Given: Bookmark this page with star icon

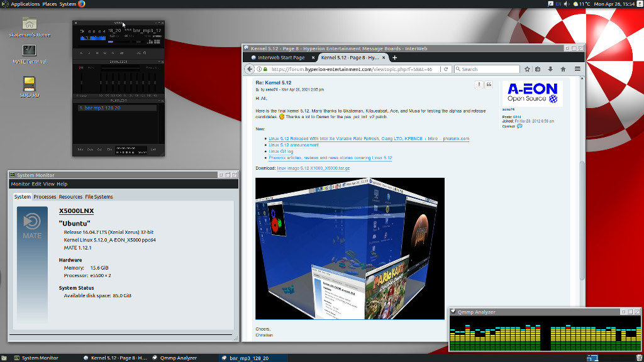Looking at the screenshot, I should (x=527, y=69).
